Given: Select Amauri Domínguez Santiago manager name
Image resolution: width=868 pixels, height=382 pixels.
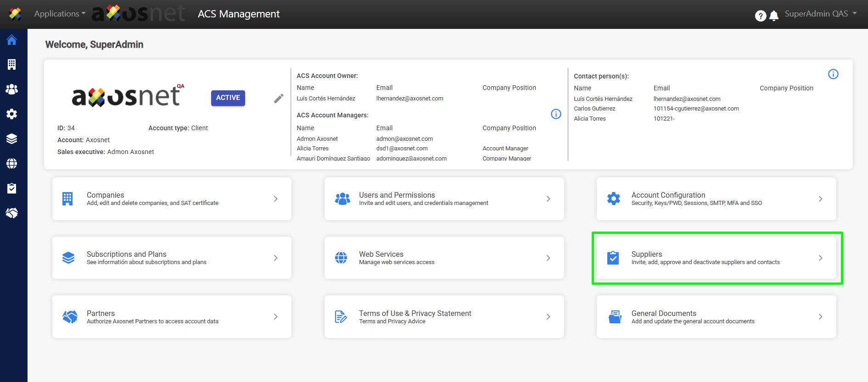Looking at the screenshot, I should [333, 159].
